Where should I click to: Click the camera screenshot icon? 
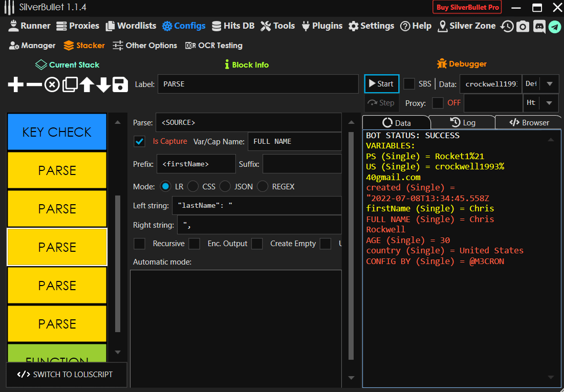pos(523,27)
